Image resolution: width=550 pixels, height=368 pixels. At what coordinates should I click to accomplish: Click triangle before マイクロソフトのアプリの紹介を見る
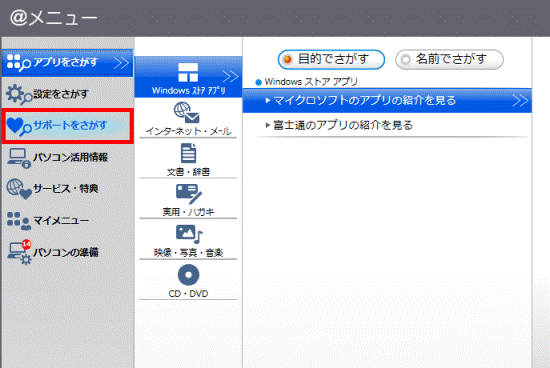click(268, 101)
